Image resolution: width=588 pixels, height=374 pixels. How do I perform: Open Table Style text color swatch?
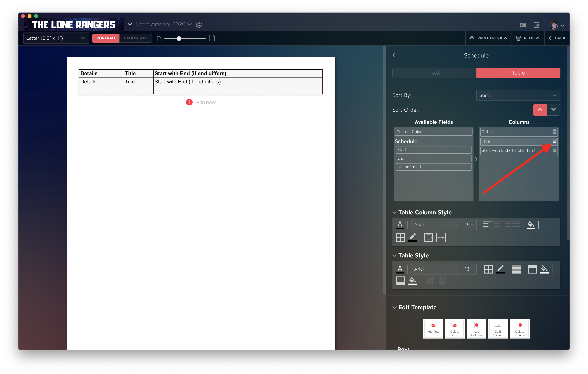(x=400, y=269)
